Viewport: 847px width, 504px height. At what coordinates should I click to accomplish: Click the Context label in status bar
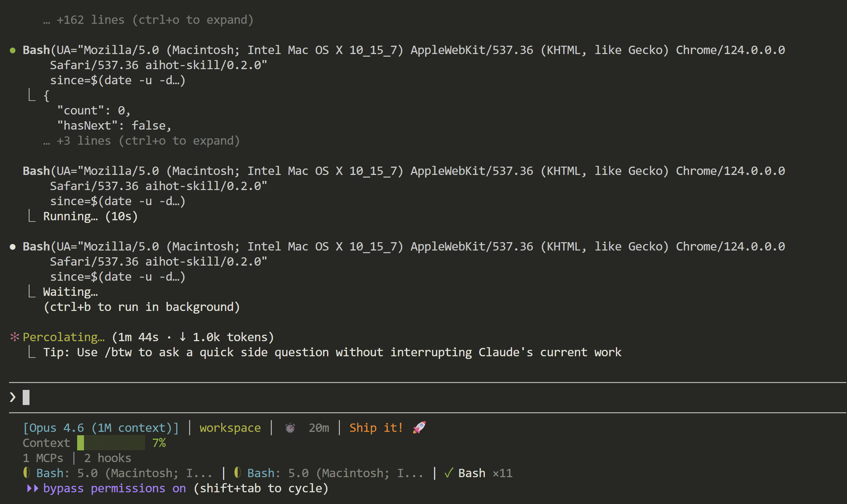[x=47, y=443]
